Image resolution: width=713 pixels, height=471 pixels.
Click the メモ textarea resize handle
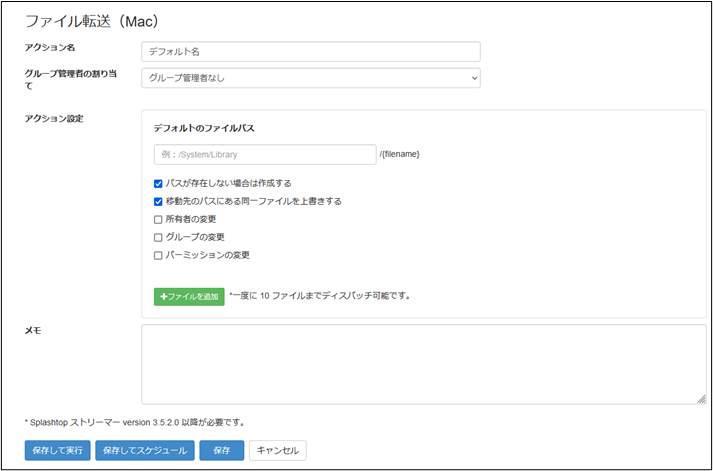point(701,399)
